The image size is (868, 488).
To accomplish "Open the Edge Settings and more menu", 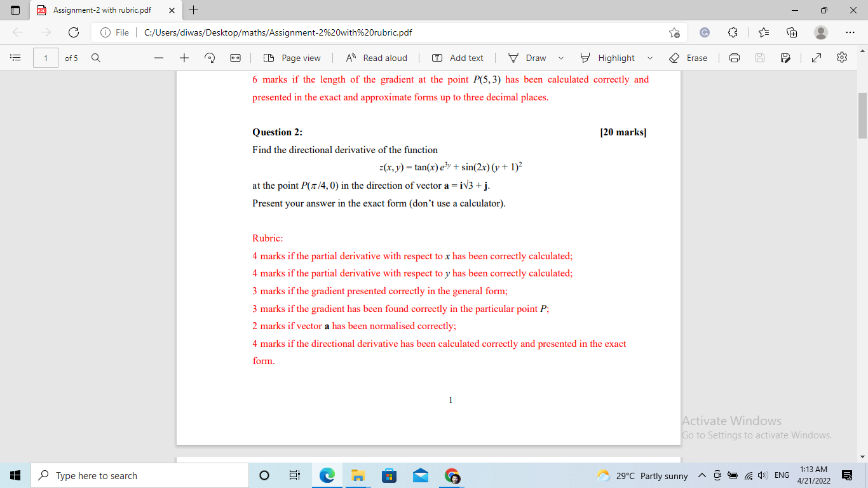I will [850, 32].
